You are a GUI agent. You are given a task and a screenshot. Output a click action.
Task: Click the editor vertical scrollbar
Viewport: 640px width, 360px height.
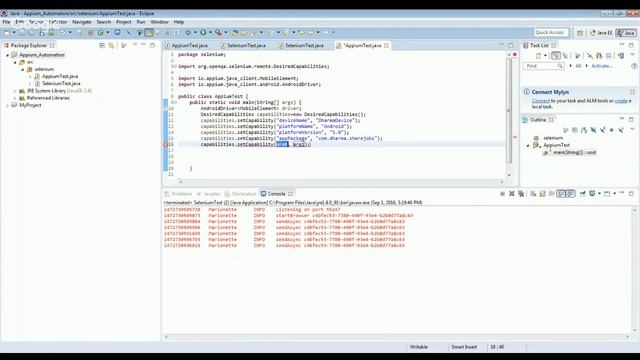509,116
